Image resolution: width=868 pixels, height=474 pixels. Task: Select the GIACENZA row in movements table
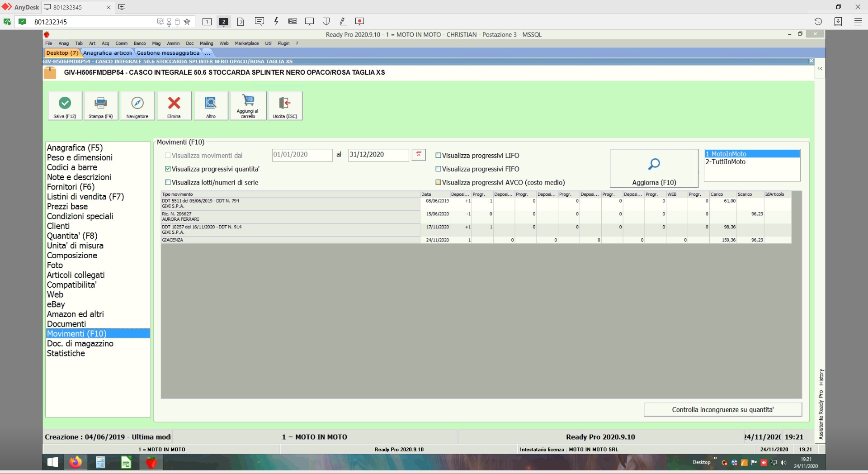coord(476,240)
